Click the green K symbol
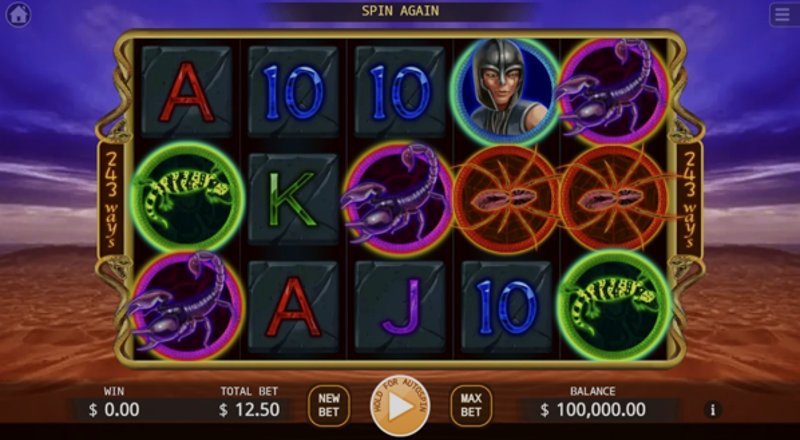This screenshot has width=800, height=440. [x=293, y=199]
